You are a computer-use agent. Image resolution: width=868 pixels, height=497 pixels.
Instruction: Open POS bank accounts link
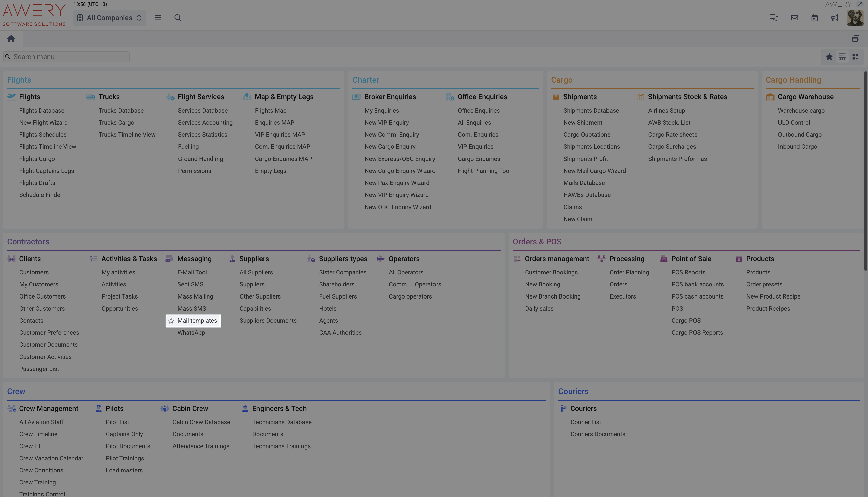pos(697,284)
